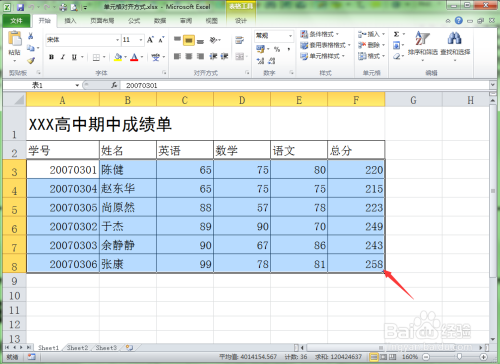Toggle underline formatting

point(74,57)
